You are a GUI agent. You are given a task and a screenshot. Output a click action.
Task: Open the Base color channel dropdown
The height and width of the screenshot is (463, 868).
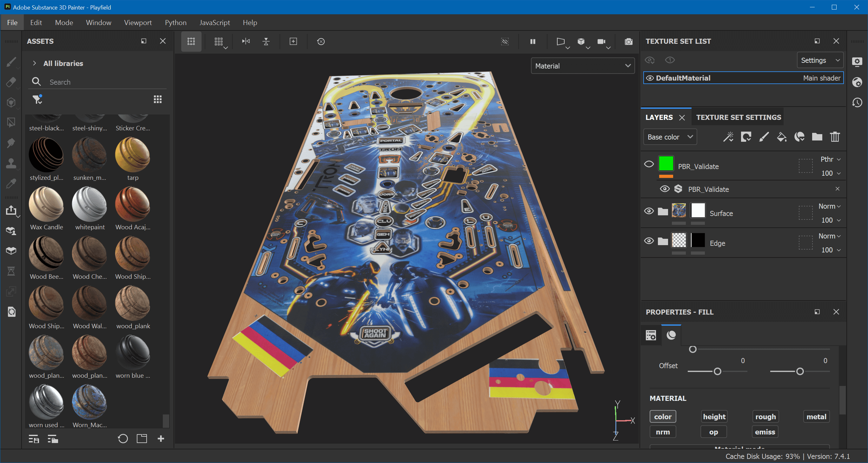[x=670, y=137]
